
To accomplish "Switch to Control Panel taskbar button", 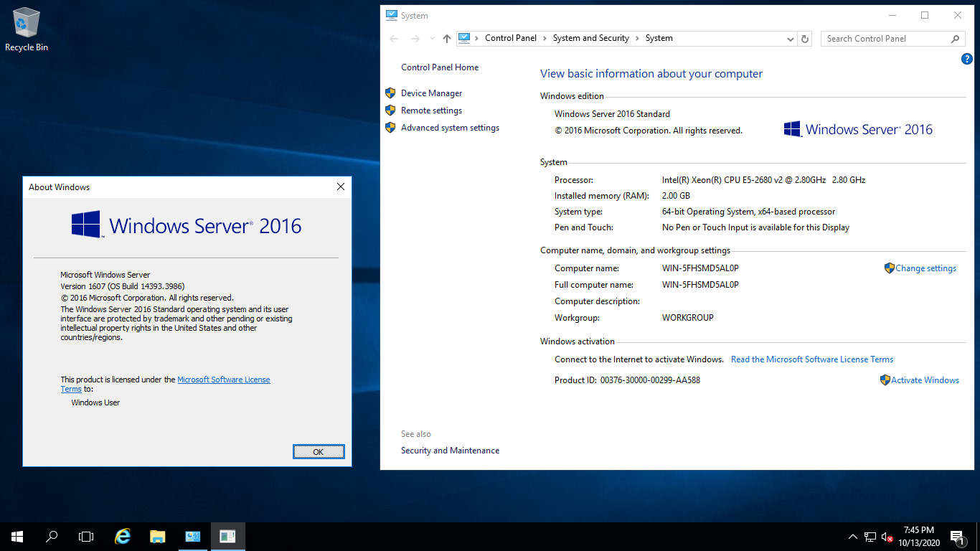I will [192, 536].
